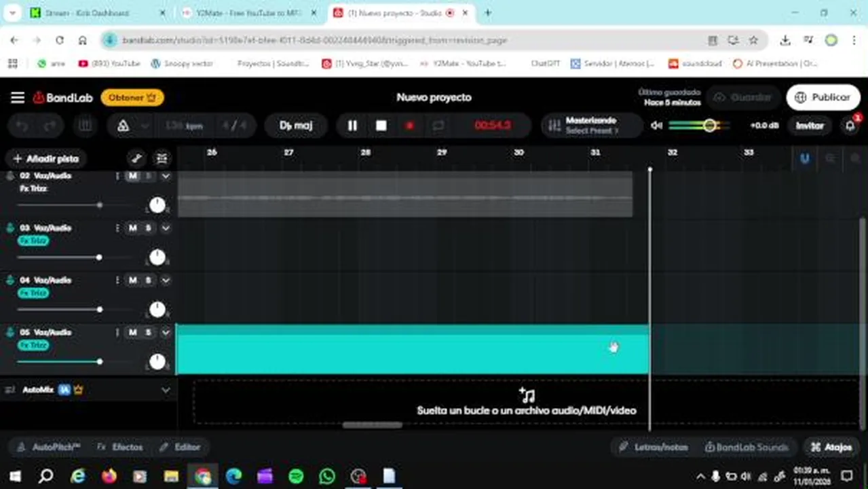Open the BandLab hamburger menu
This screenshot has height=489, width=868.
click(18, 98)
